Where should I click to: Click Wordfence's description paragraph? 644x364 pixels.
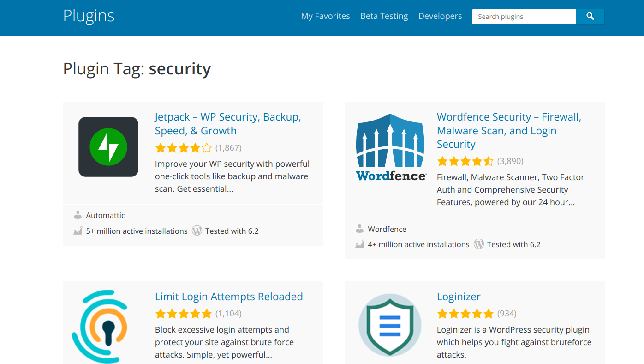(x=511, y=190)
